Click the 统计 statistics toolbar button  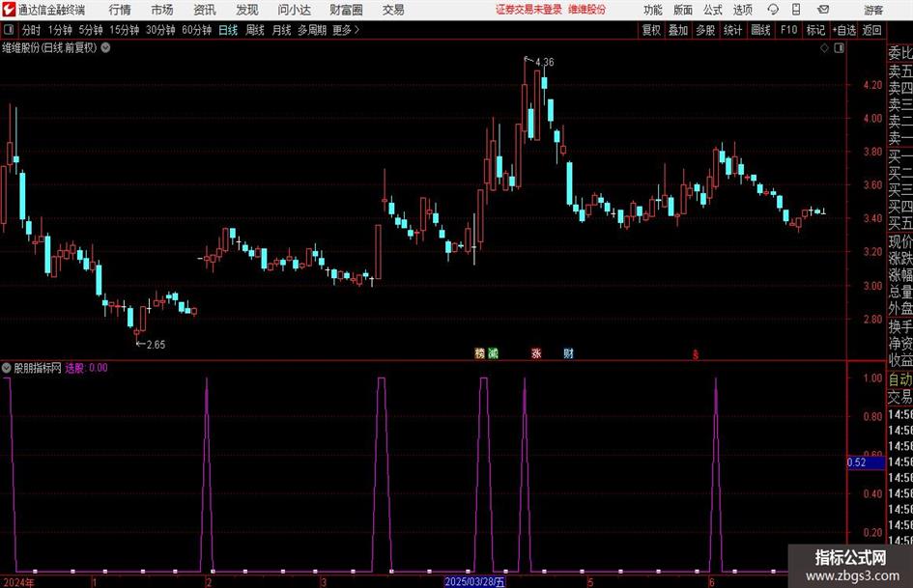click(x=732, y=30)
